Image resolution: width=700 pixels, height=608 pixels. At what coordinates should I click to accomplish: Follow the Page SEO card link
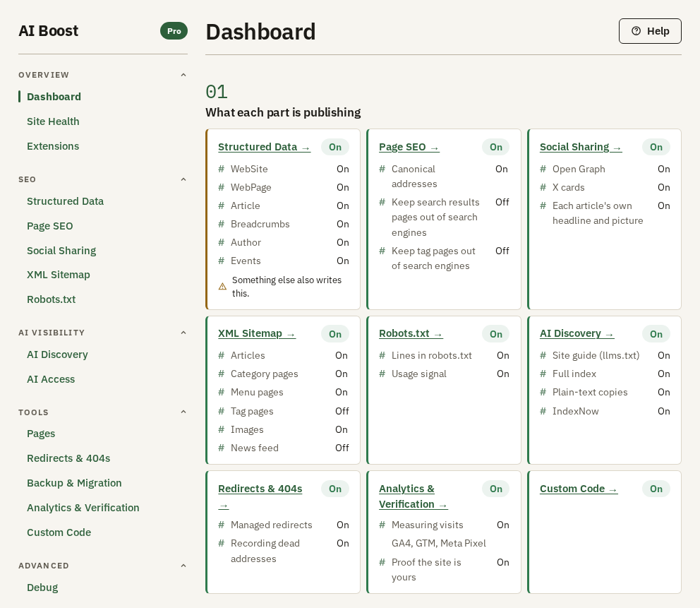click(409, 147)
